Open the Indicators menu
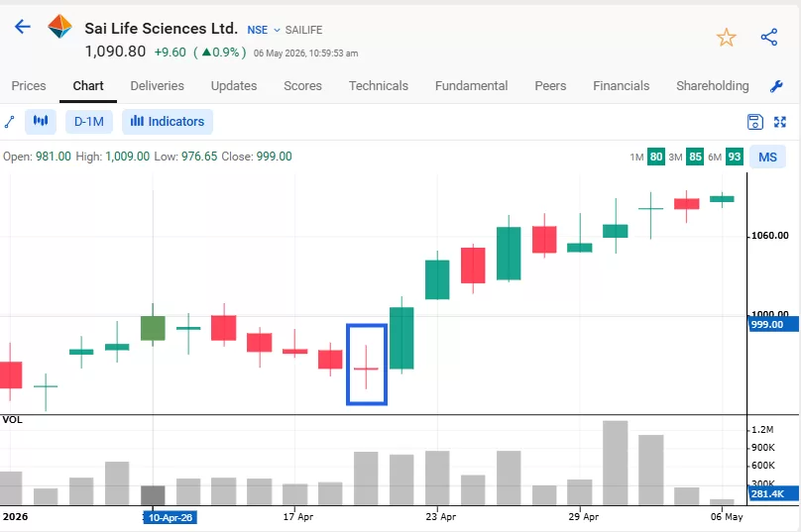Screen dimensions: 801x532 (x=168, y=122)
